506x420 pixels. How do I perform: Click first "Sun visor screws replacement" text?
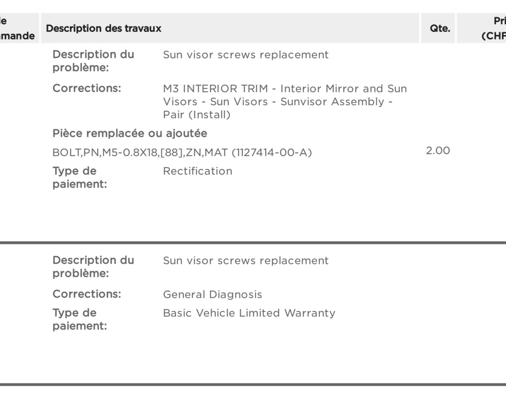[x=246, y=55]
